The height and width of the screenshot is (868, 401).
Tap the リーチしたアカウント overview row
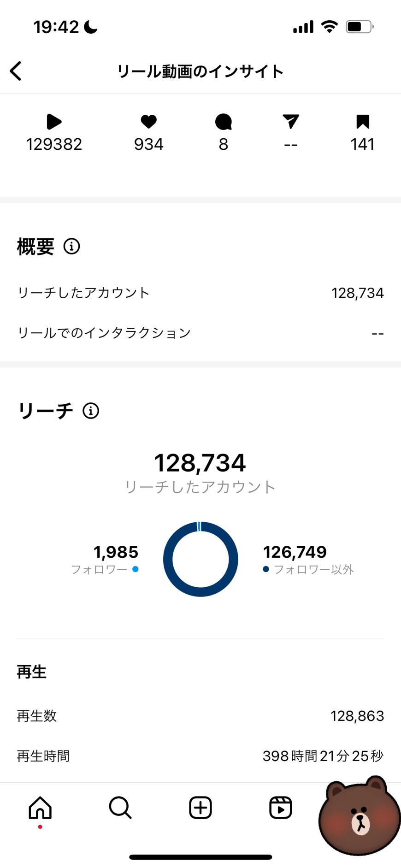click(200, 293)
